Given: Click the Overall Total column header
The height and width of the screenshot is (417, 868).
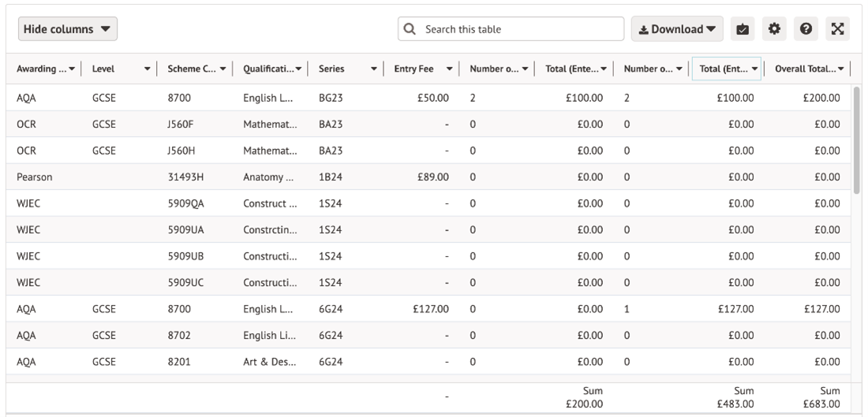Looking at the screenshot, I should click(x=804, y=69).
